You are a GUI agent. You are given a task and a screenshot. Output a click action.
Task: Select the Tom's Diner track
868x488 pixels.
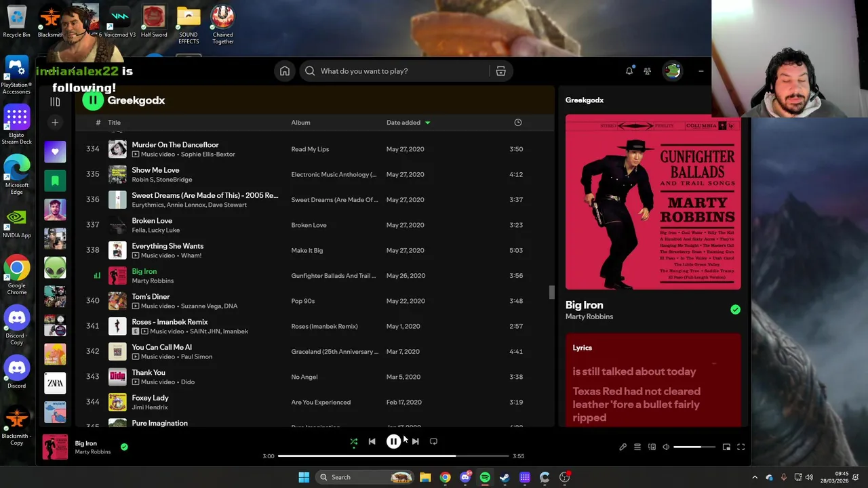[151, 296]
